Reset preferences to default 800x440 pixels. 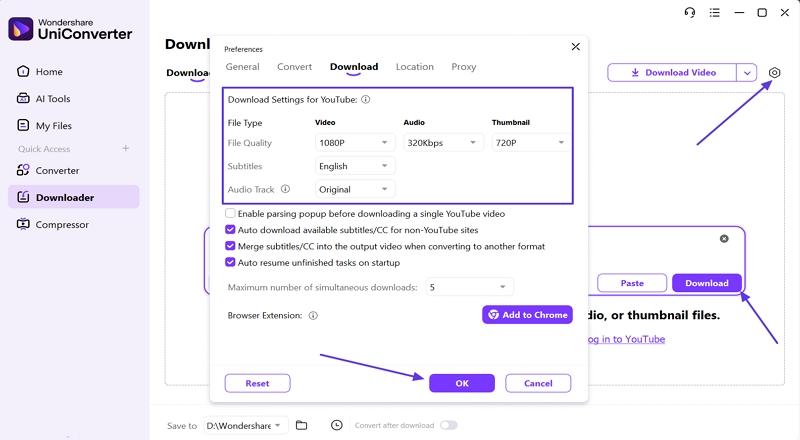pyautogui.click(x=257, y=383)
